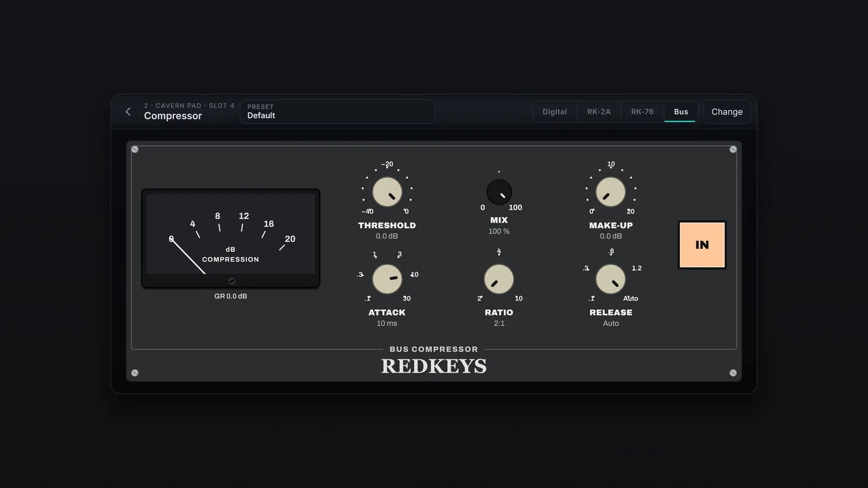Click the GR 0.0 dB readout
868x488 pixels.
click(231, 296)
